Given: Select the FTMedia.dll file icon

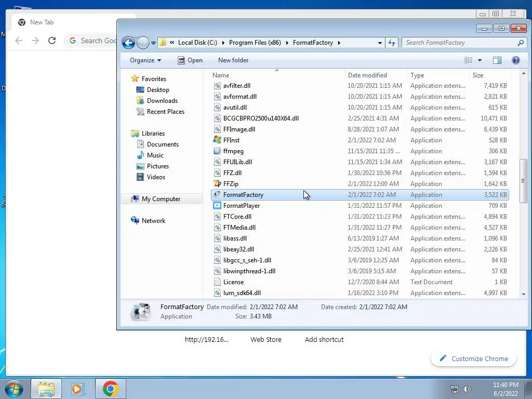Looking at the screenshot, I should click(x=217, y=228).
